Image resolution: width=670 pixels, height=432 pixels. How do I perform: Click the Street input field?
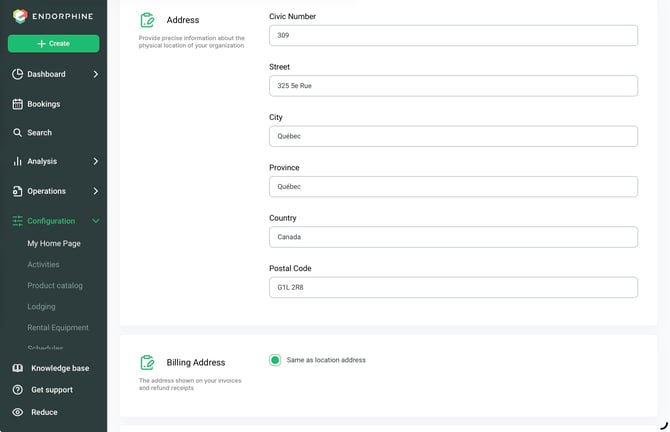click(x=453, y=86)
